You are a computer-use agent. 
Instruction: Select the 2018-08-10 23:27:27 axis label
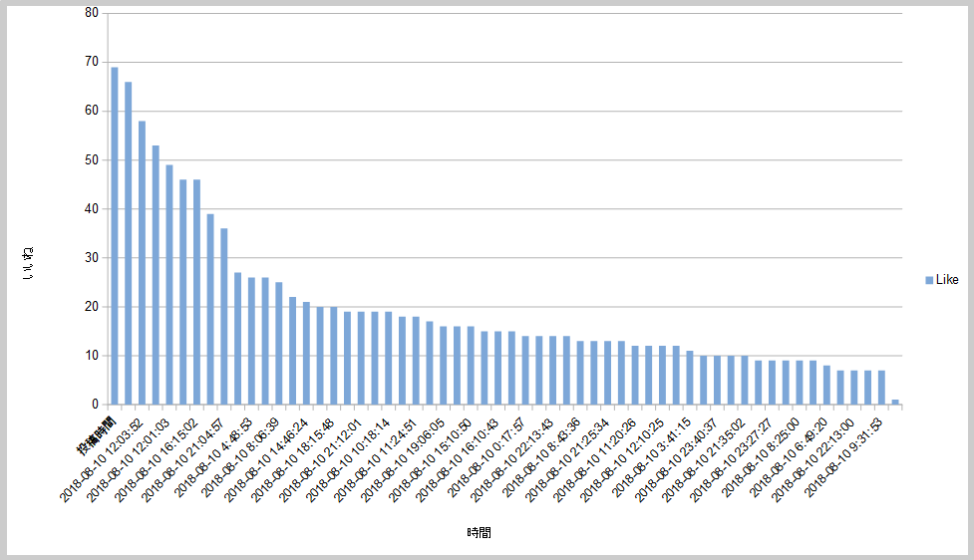tap(731, 460)
